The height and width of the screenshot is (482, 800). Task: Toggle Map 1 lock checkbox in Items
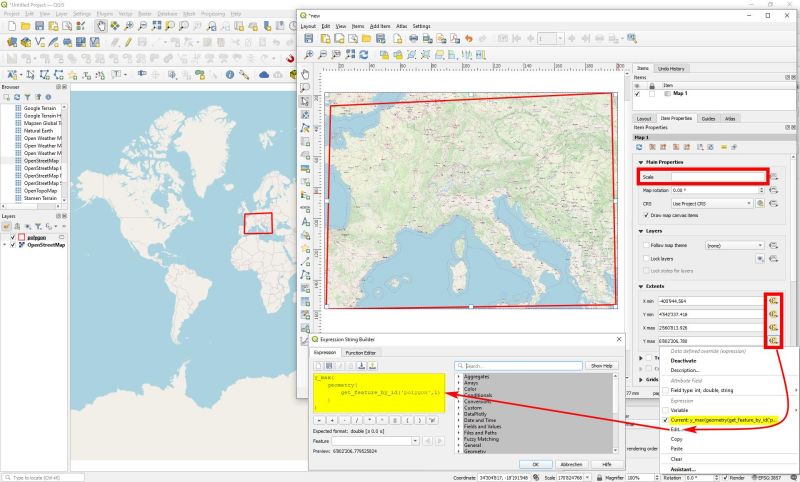tap(652, 94)
